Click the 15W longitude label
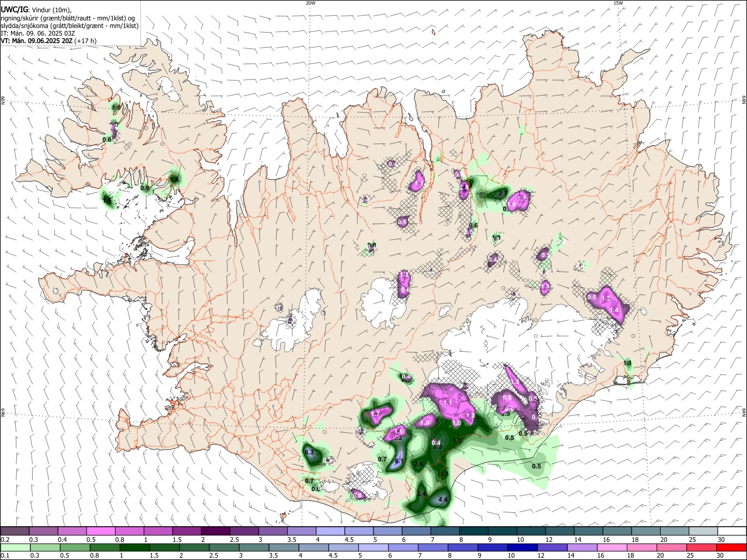This screenshot has width=747, height=560. (x=618, y=3)
